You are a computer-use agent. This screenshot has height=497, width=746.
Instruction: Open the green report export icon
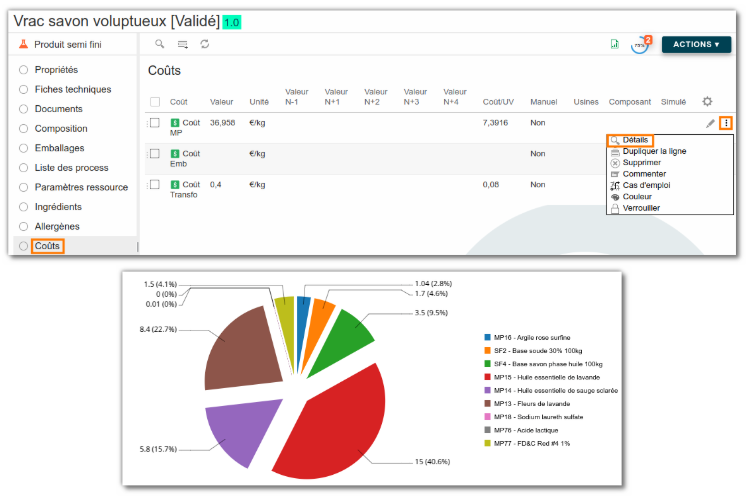615,44
